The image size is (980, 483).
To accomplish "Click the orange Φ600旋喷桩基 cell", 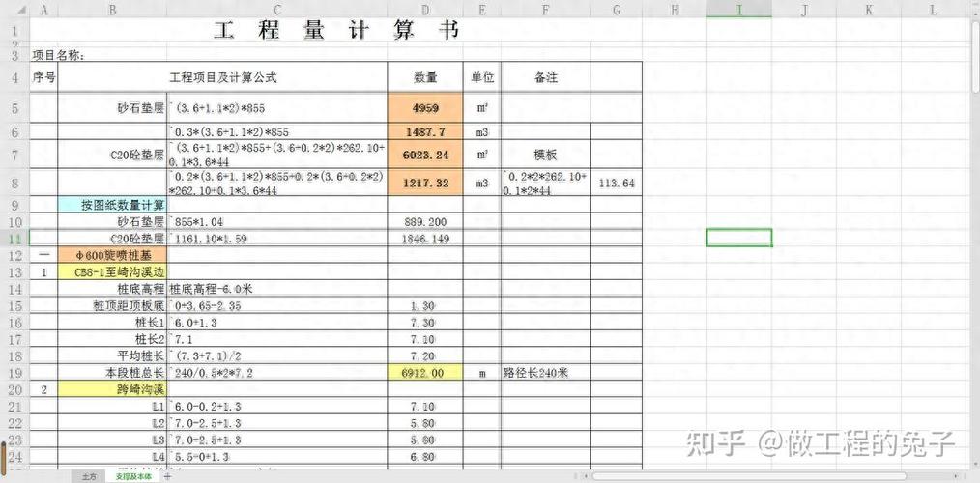I will coord(112,255).
